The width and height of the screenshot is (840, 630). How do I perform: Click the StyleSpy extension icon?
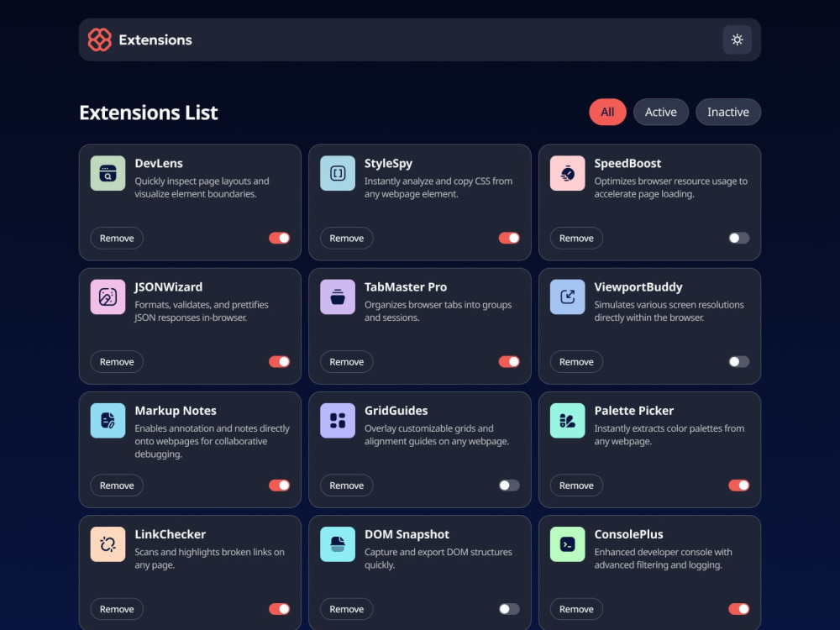pos(338,173)
